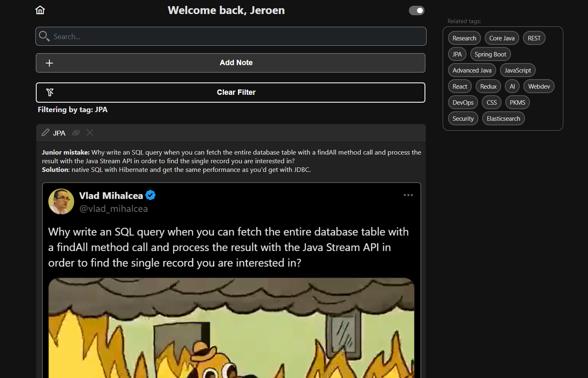588x378 pixels.
Task: Select the Spring Boot tag
Action: click(490, 54)
